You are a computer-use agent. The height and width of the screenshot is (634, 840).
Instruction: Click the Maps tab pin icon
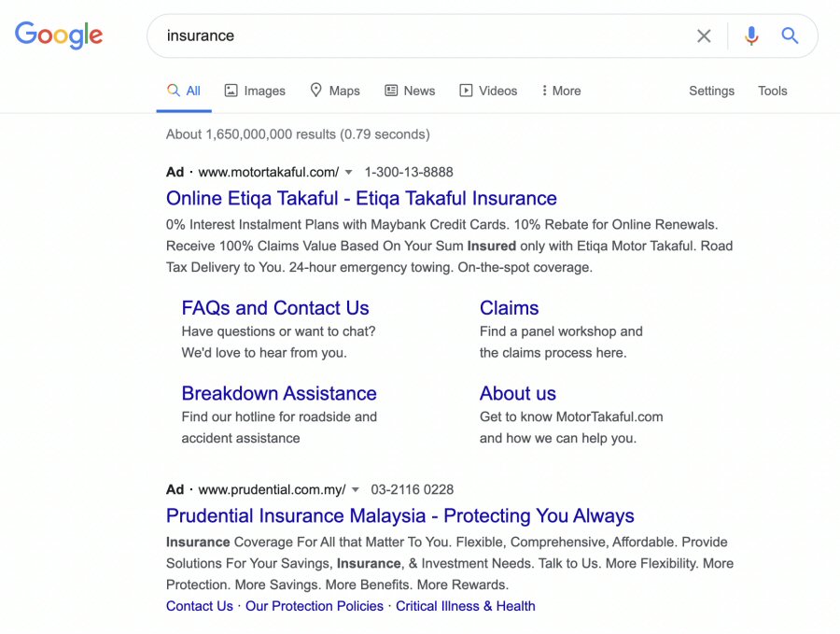(x=316, y=90)
